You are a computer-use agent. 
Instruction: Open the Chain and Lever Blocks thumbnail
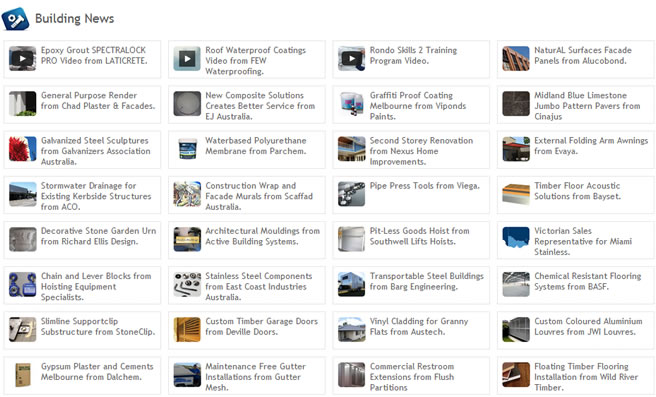click(23, 284)
